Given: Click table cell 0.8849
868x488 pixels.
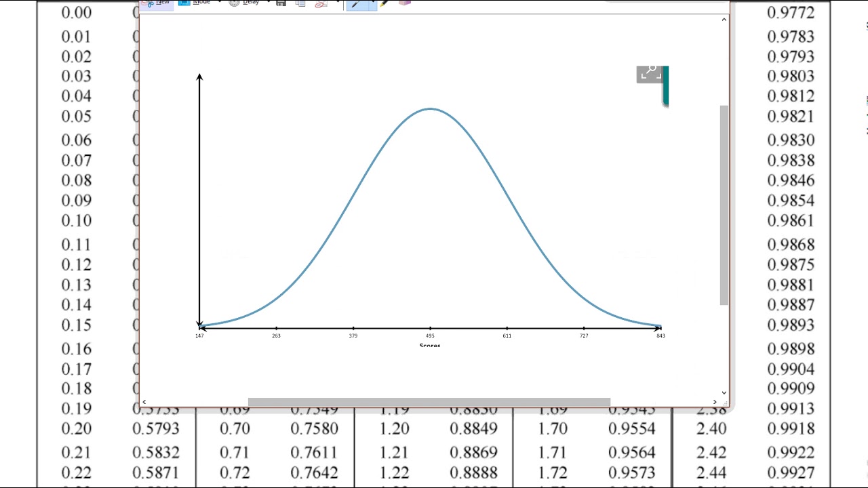Looking at the screenshot, I should tap(473, 429).
